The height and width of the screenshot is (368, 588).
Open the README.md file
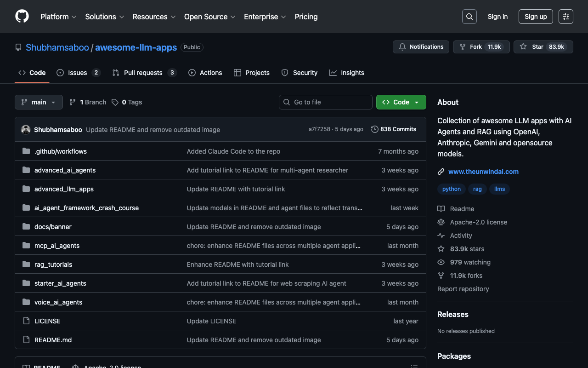[53, 340]
